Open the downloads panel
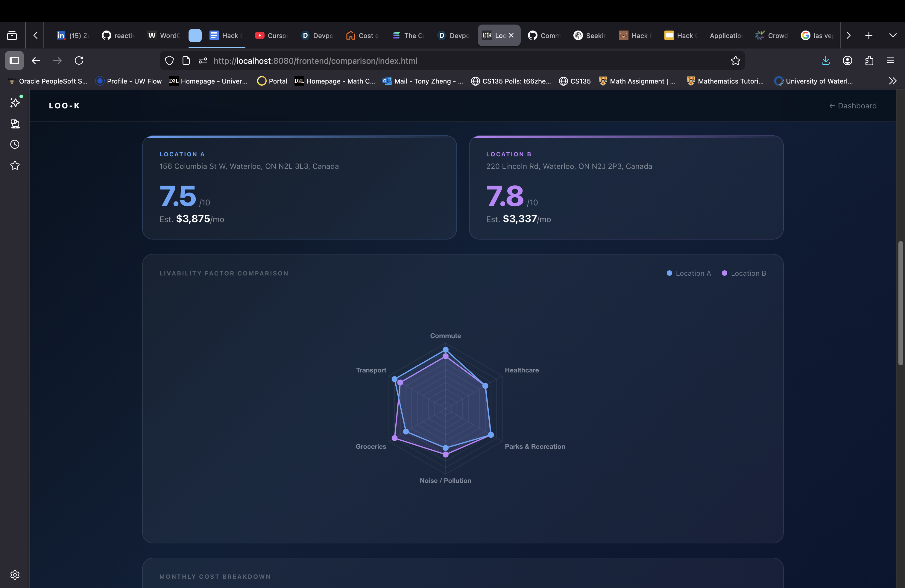This screenshot has height=588, width=905. coord(825,61)
